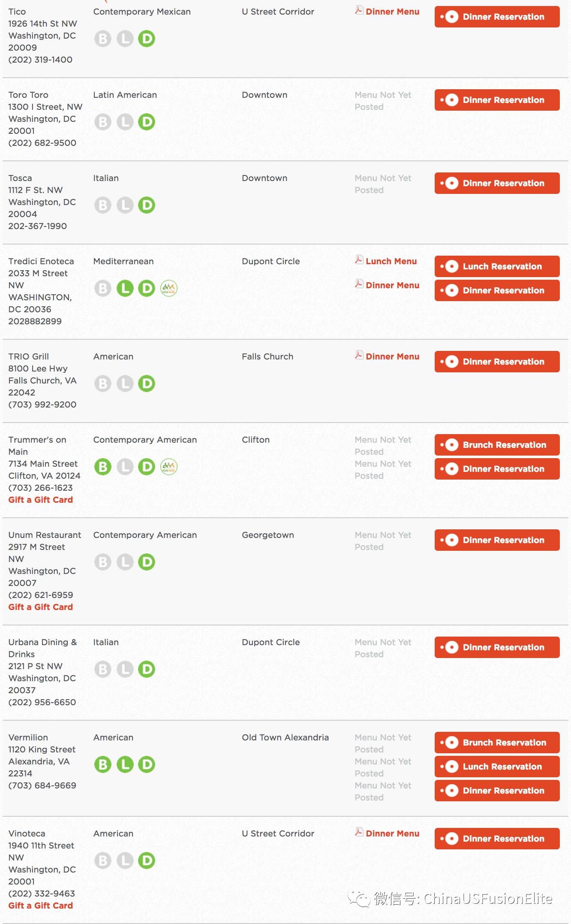Click Gift a Gift Card under Unum Restaurant

pos(41,607)
